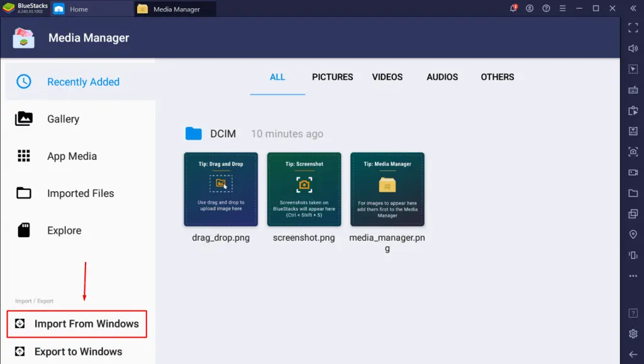Click the drag_drop.png file name
The height and width of the screenshot is (364, 644).
click(x=221, y=238)
